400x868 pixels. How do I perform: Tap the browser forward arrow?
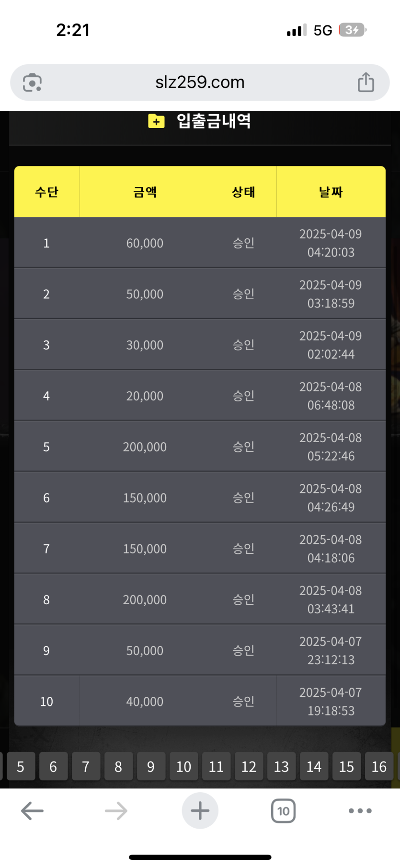tap(116, 811)
